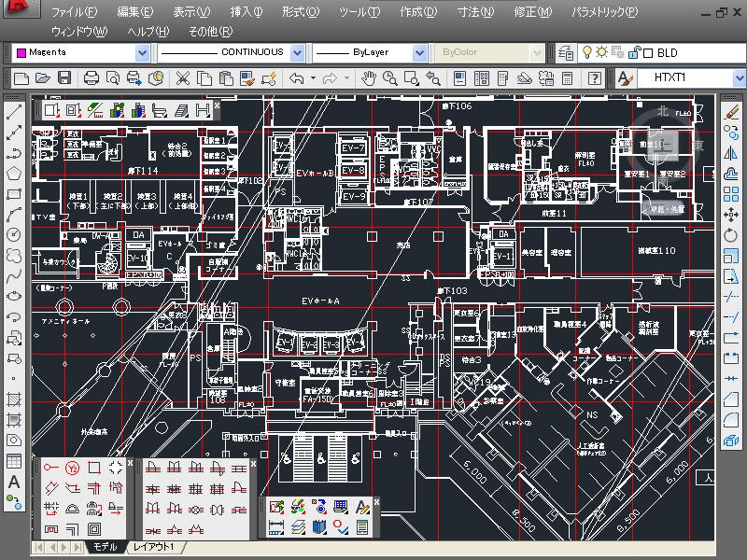Close the floating symbol toolbar at bottom-left
Screen dimensions: 747x560
click(x=130, y=462)
